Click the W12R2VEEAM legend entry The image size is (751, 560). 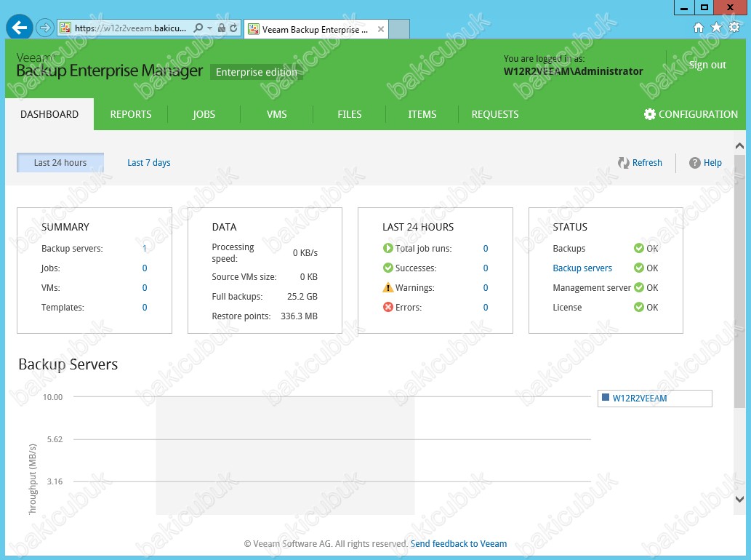tap(639, 398)
